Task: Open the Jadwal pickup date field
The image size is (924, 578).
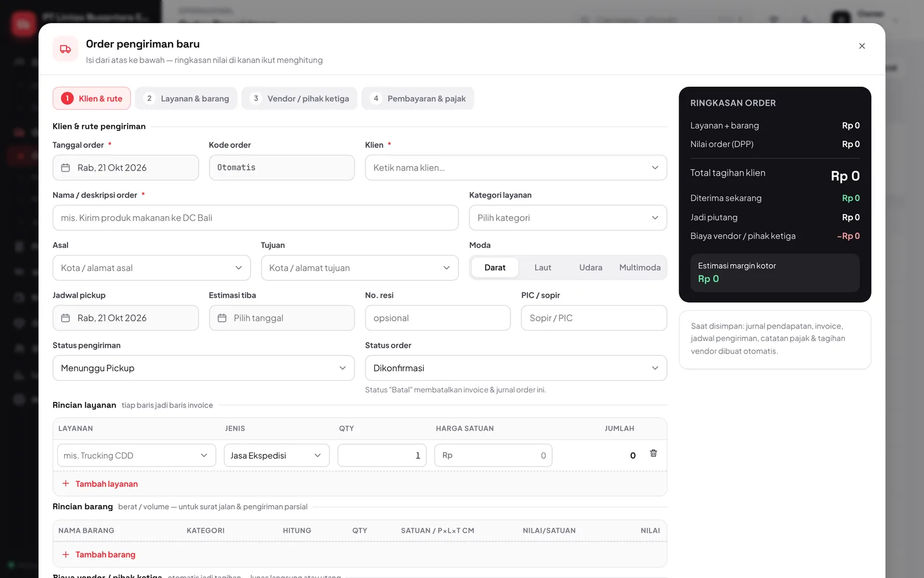Action: pyautogui.click(x=125, y=318)
